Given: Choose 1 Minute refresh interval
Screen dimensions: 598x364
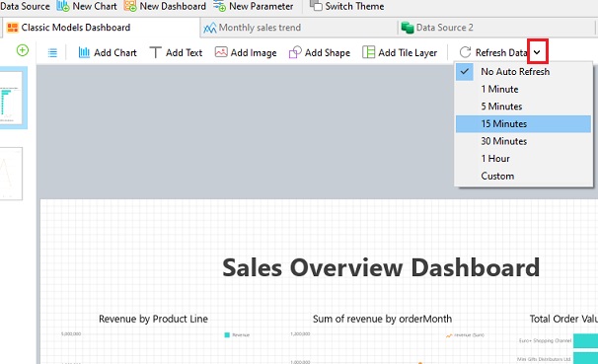Looking at the screenshot, I should (523, 89).
